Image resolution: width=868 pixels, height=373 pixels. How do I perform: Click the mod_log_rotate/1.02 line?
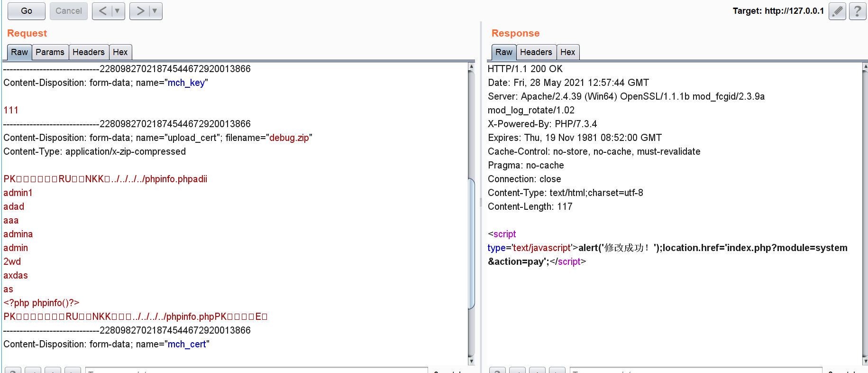(x=531, y=110)
